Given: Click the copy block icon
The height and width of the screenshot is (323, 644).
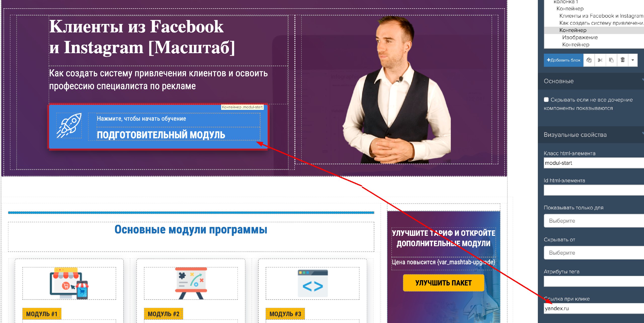Looking at the screenshot, I should point(589,60).
